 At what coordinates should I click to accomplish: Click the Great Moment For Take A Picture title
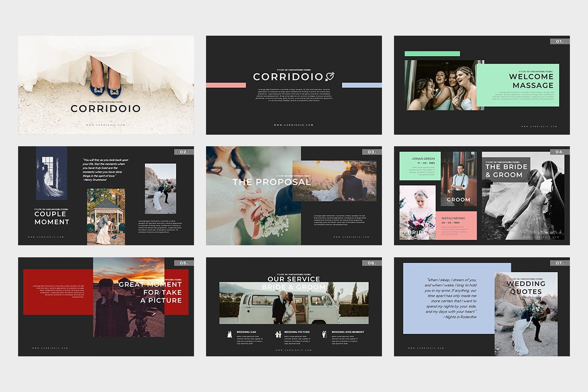150,292
